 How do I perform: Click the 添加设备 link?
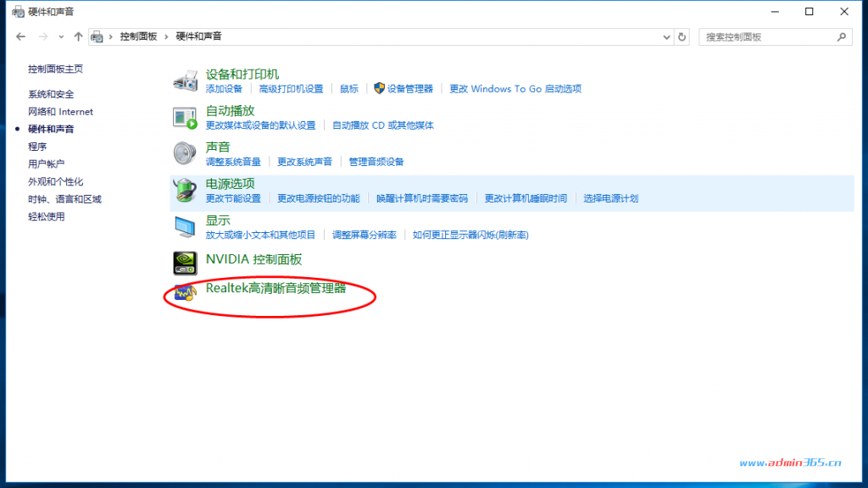224,89
